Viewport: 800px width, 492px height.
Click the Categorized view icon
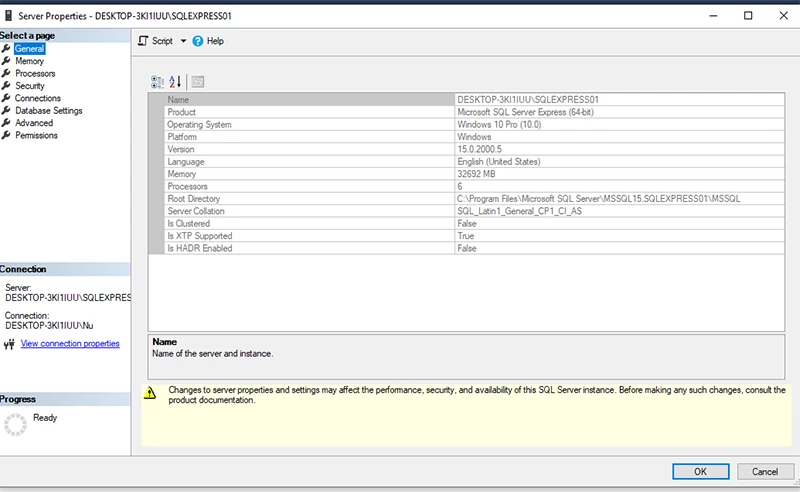click(157, 82)
